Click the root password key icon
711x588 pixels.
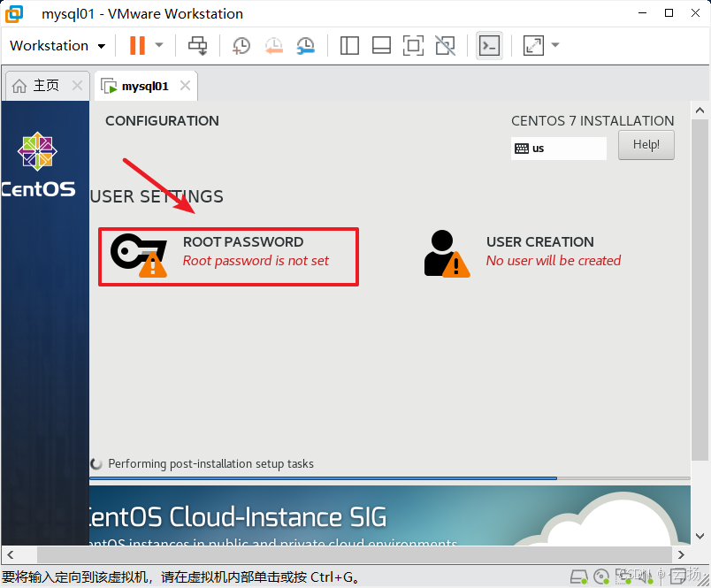tap(139, 256)
